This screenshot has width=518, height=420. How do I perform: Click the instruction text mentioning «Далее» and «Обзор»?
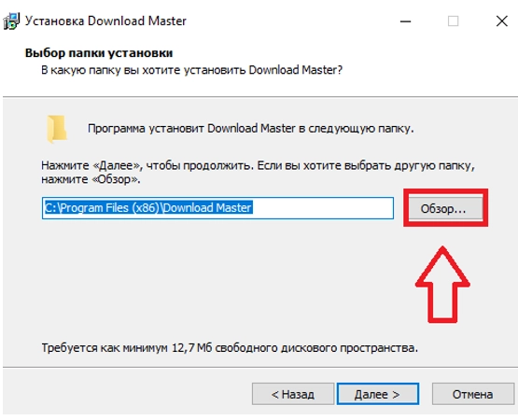pos(258,172)
